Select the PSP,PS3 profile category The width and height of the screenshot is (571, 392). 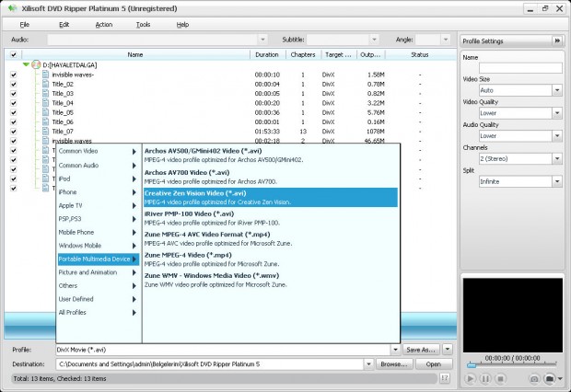(x=99, y=219)
